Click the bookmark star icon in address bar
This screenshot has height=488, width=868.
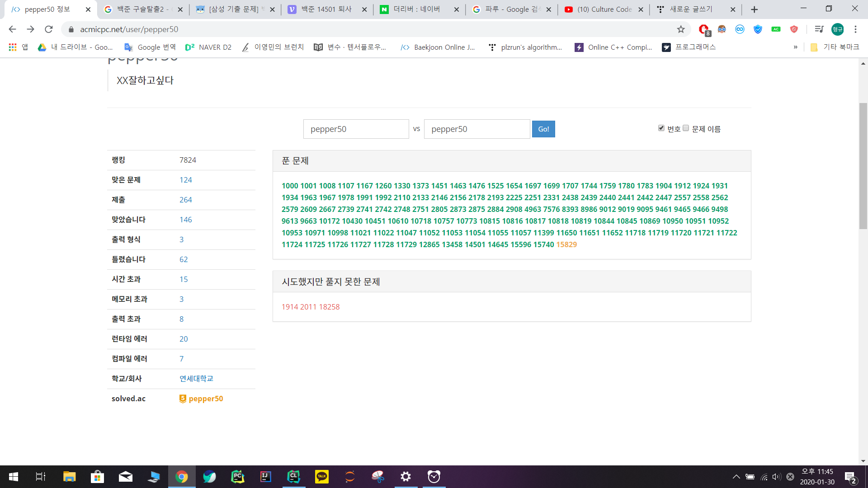(681, 29)
